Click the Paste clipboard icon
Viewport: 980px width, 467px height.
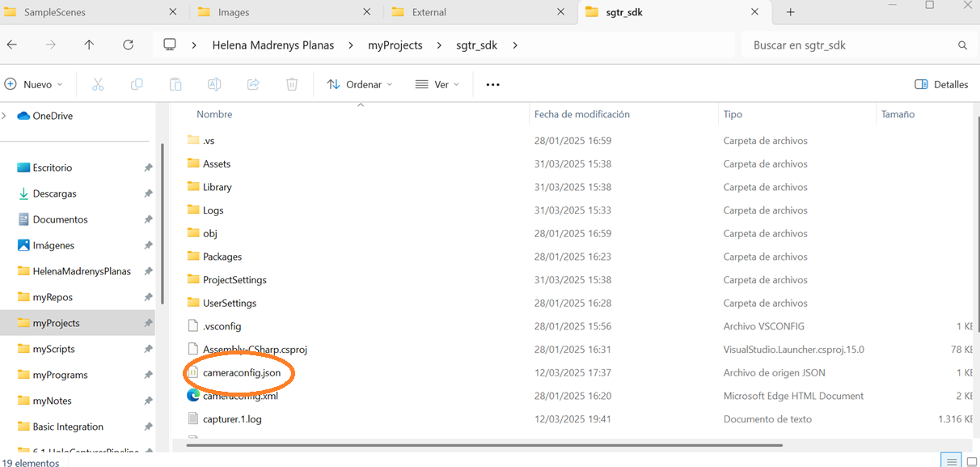175,84
